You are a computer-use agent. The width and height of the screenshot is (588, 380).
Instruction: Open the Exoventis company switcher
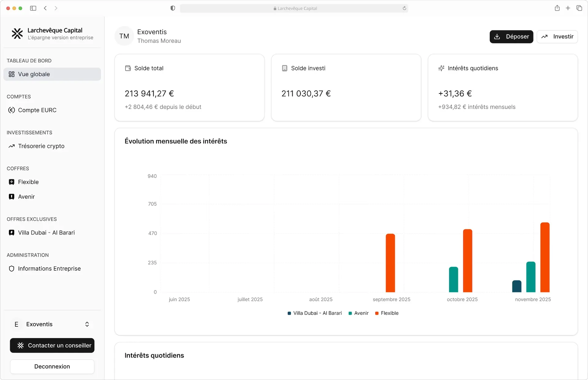pos(52,324)
